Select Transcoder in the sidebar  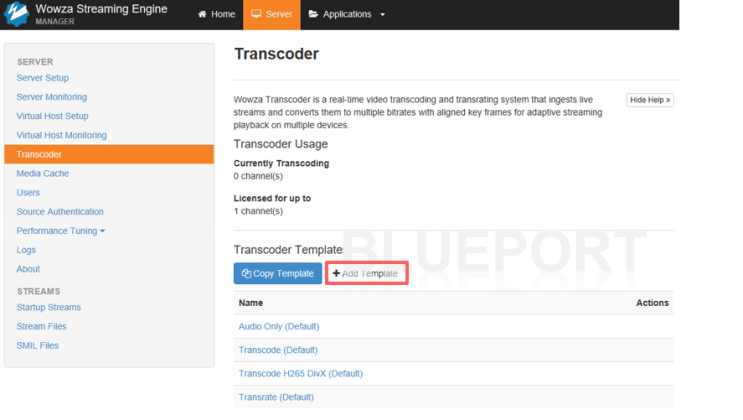(x=109, y=154)
